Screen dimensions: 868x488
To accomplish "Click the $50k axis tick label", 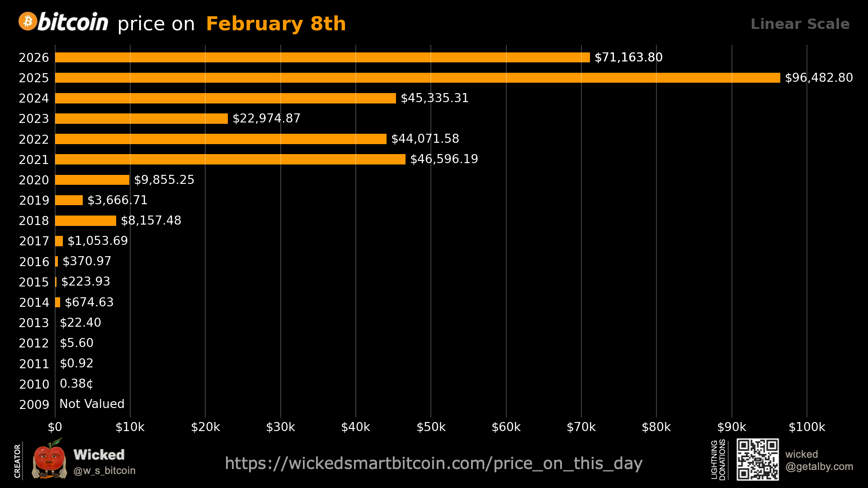I will (431, 427).
